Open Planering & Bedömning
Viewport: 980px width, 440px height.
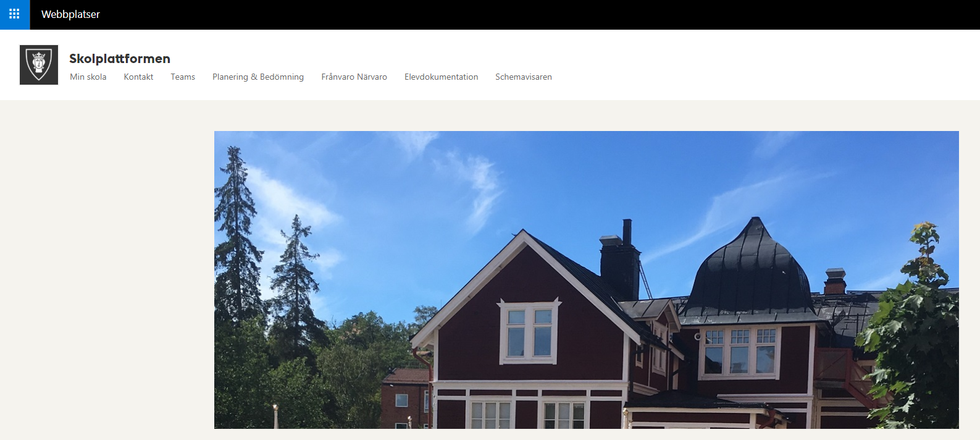pos(258,77)
